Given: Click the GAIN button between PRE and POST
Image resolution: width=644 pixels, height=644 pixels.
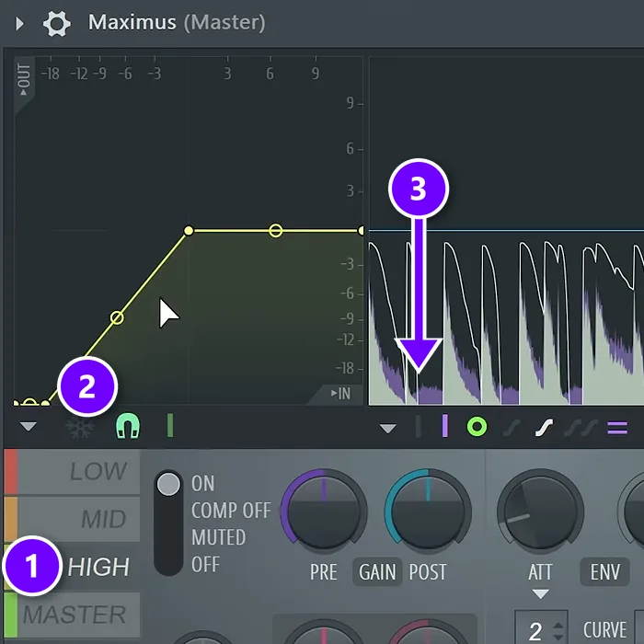Looking at the screenshot, I should tap(377, 571).
